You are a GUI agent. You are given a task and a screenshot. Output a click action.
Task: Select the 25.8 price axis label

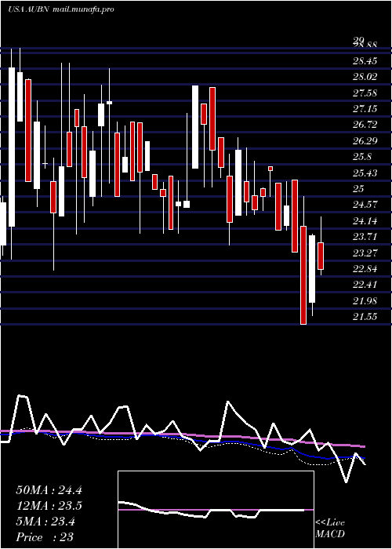tap(362, 157)
